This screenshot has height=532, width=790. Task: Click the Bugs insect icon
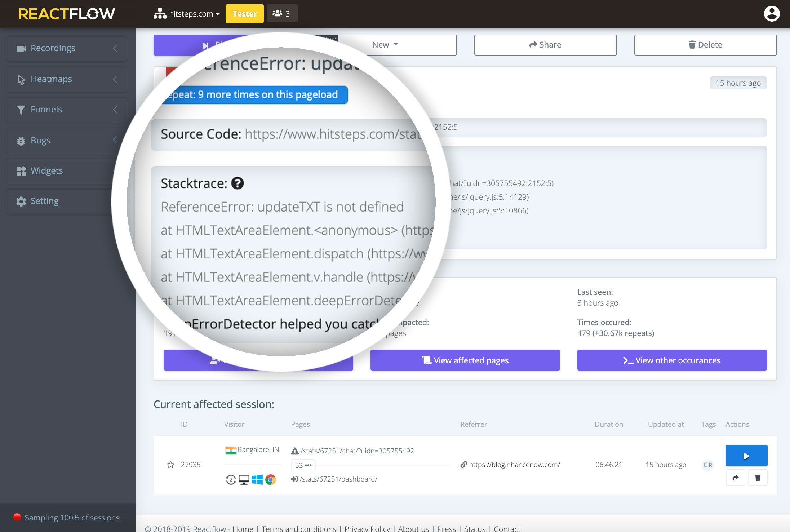21,141
